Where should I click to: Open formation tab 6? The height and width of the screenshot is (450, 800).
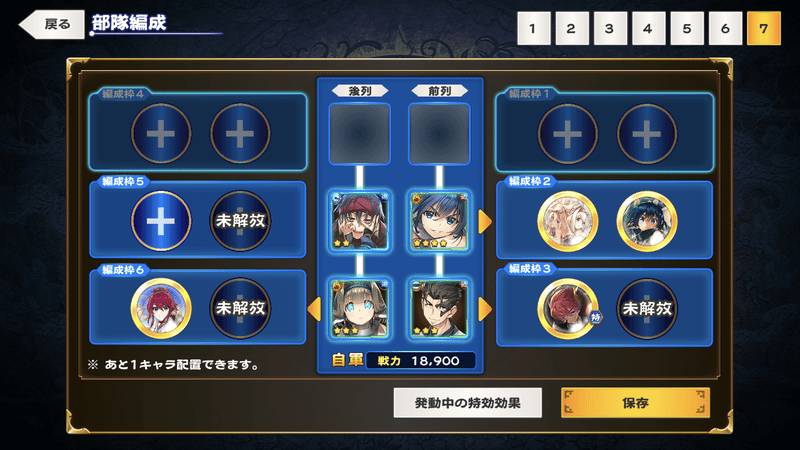click(725, 29)
